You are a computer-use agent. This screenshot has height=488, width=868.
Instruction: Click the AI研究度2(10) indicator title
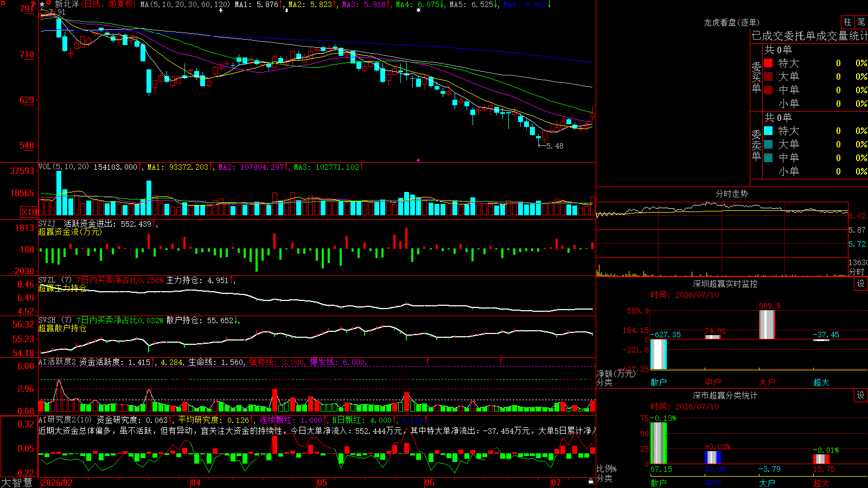tap(66, 420)
